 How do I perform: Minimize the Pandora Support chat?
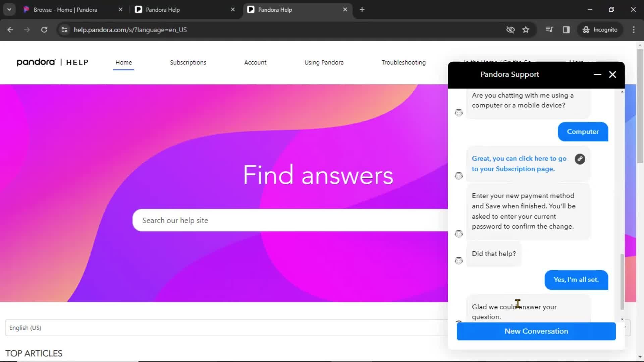(x=597, y=74)
